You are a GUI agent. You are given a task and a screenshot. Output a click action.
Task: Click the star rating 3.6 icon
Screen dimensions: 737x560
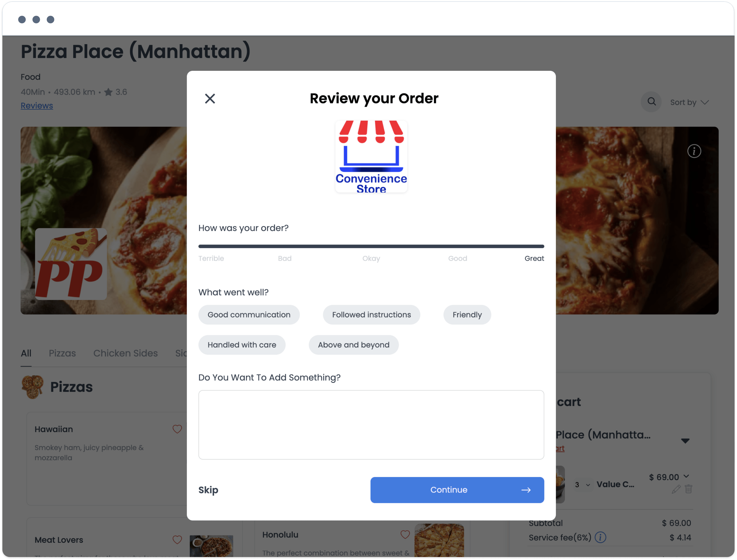point(108,92)
